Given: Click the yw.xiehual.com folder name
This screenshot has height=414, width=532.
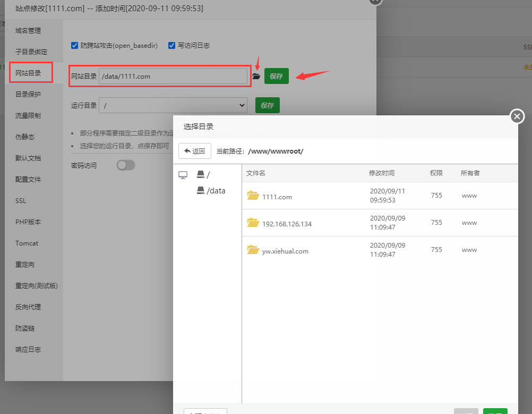Looking at the screenshot, I should click(x=285, y=251).
